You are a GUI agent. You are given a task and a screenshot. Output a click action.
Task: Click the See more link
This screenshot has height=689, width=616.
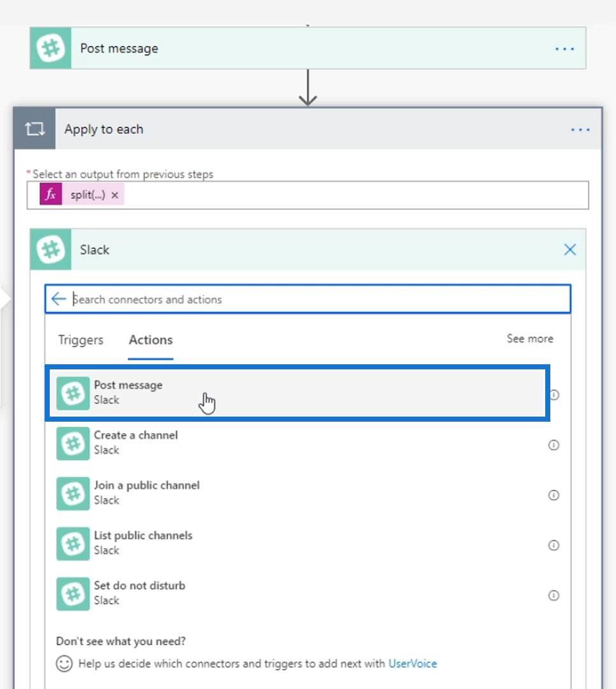530,338
